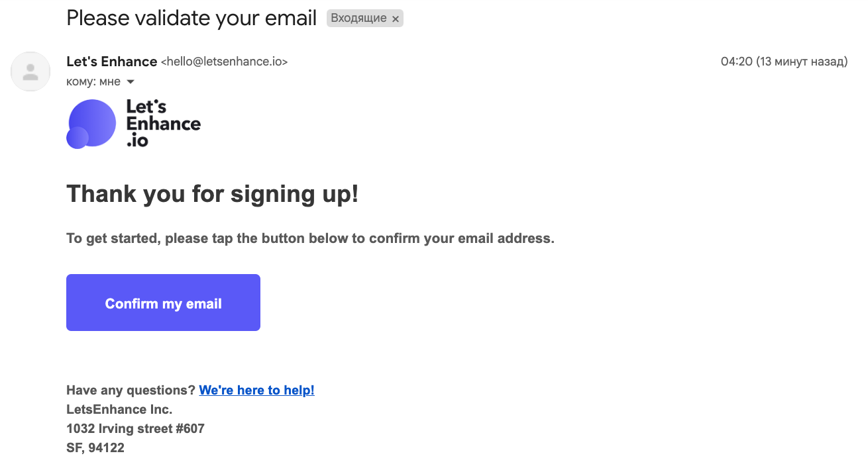The image size is (868, 474).
Task: Click the hello@letsenhance.io sender address
Action: pyautogui.click(x=224, y=62)
